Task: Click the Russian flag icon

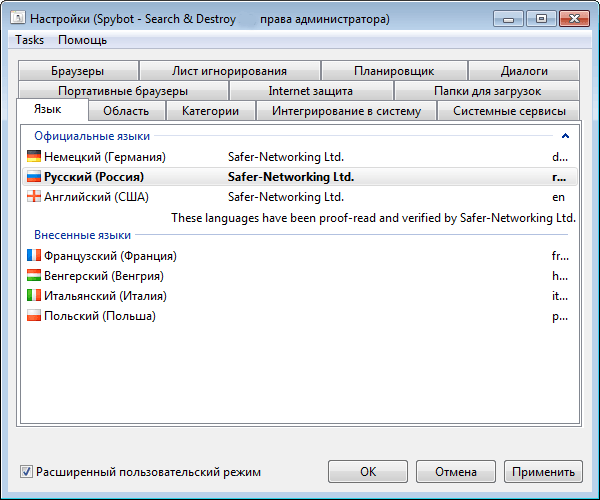Action: [x=34, y=176]
